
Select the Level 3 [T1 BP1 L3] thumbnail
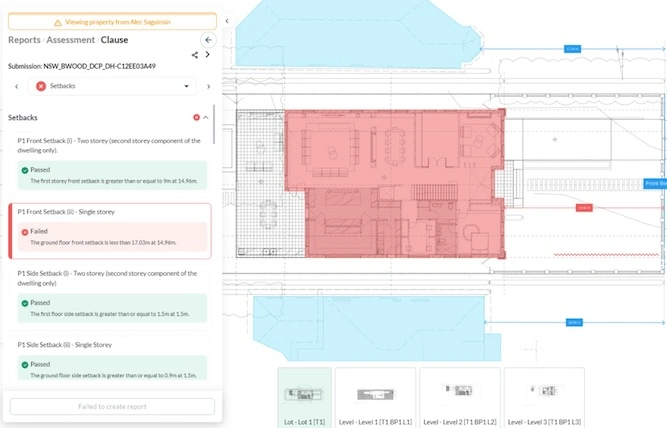pyautogui.click(x=544, y=398)
